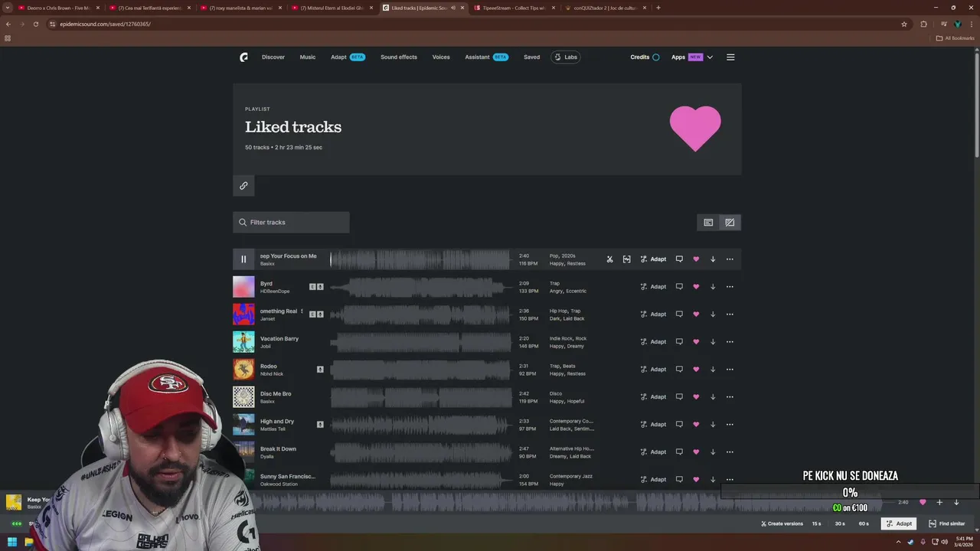Open Saved navigation item
This screenshot has width=980, height=551.
(x=531, y=57)
